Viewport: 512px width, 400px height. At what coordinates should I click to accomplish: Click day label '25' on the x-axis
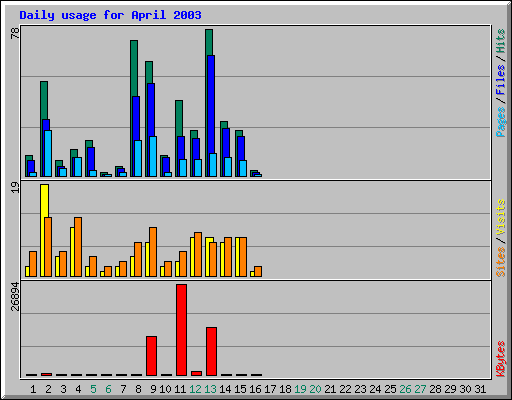[x=390, y=389]
